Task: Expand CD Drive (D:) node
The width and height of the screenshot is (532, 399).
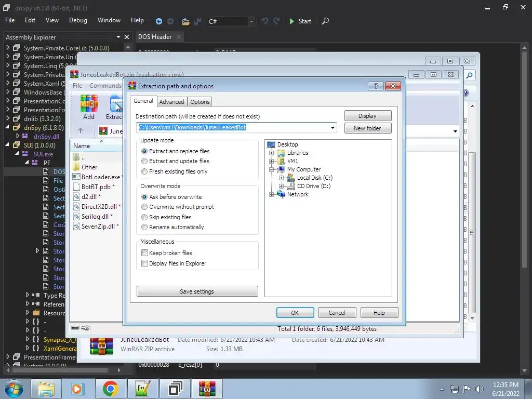Action: [281, 186]
